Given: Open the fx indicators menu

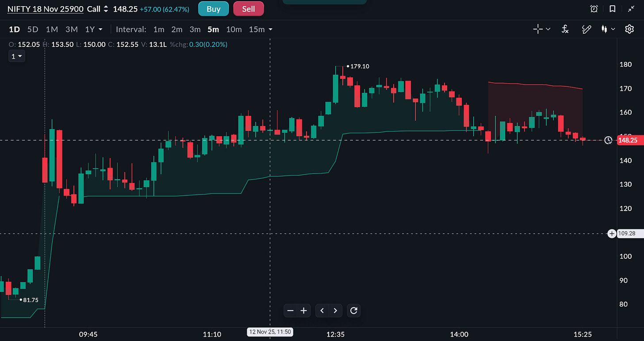Looking at the screenshot, I should [x=565, y=29].
